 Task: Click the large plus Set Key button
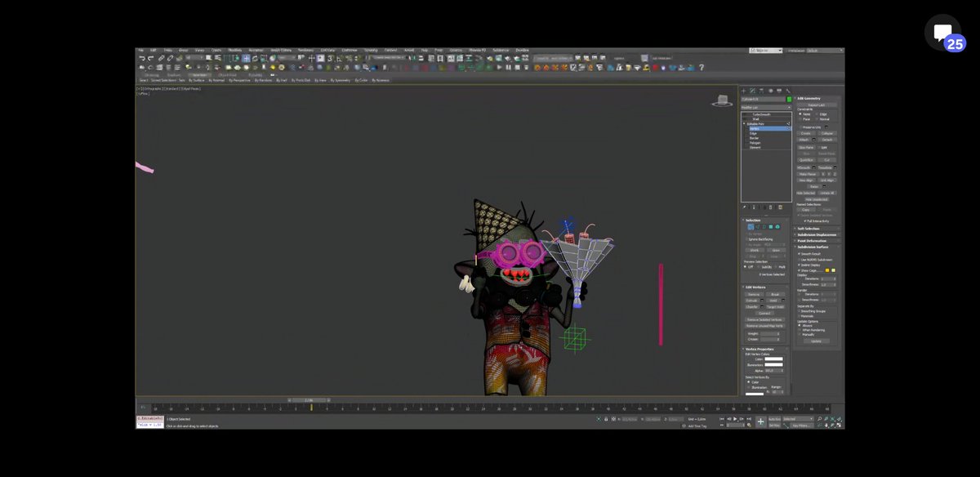click(x=761, y=421)
